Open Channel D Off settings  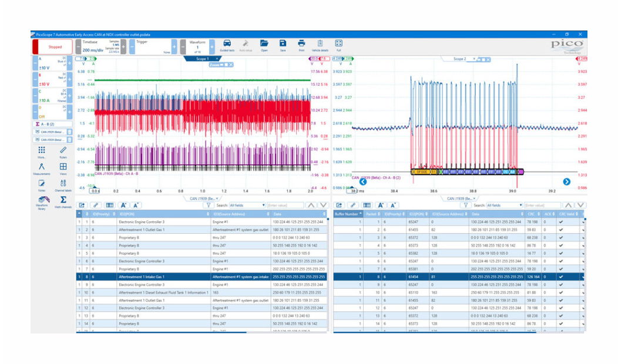tap(52, 112)
